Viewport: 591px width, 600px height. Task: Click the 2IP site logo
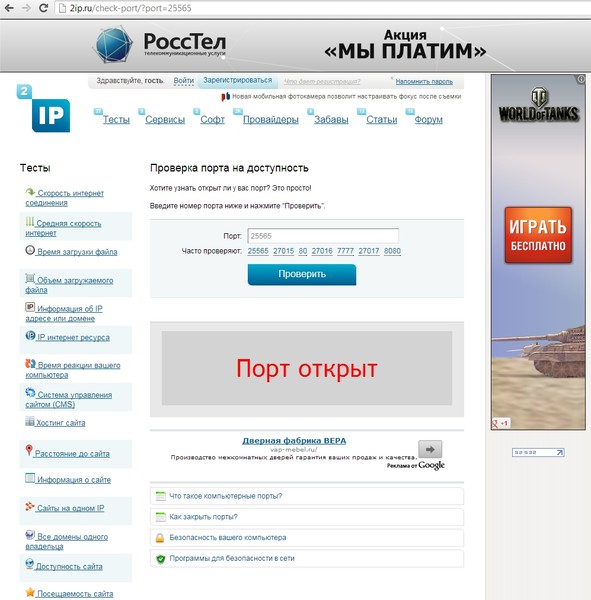[x=44, y=108]
